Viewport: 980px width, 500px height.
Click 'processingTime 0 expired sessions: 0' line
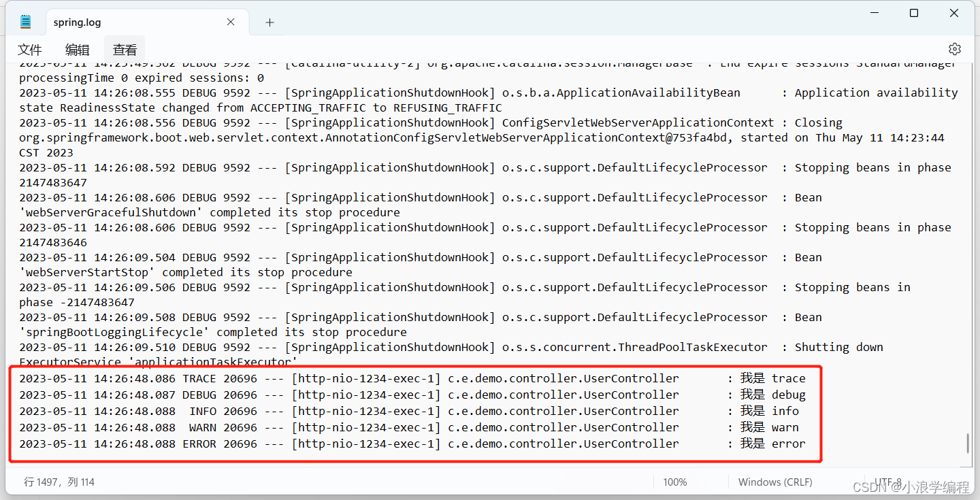[142, 78]
